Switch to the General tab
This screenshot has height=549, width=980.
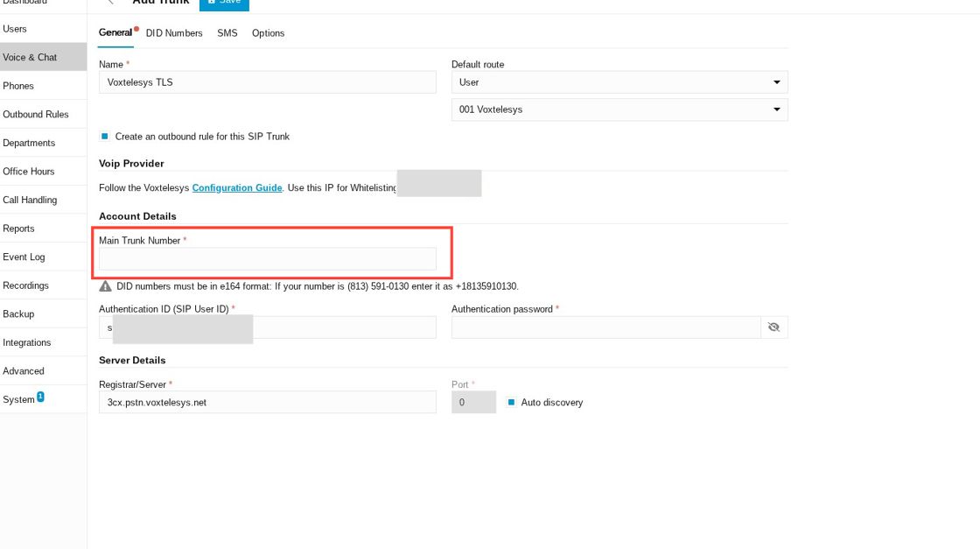pos(115,32)
